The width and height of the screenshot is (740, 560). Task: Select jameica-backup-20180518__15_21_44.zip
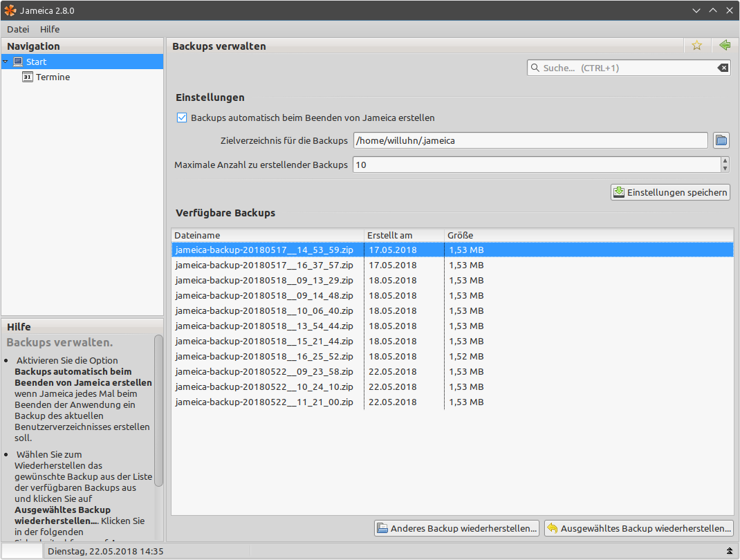(x=452, y=341)
